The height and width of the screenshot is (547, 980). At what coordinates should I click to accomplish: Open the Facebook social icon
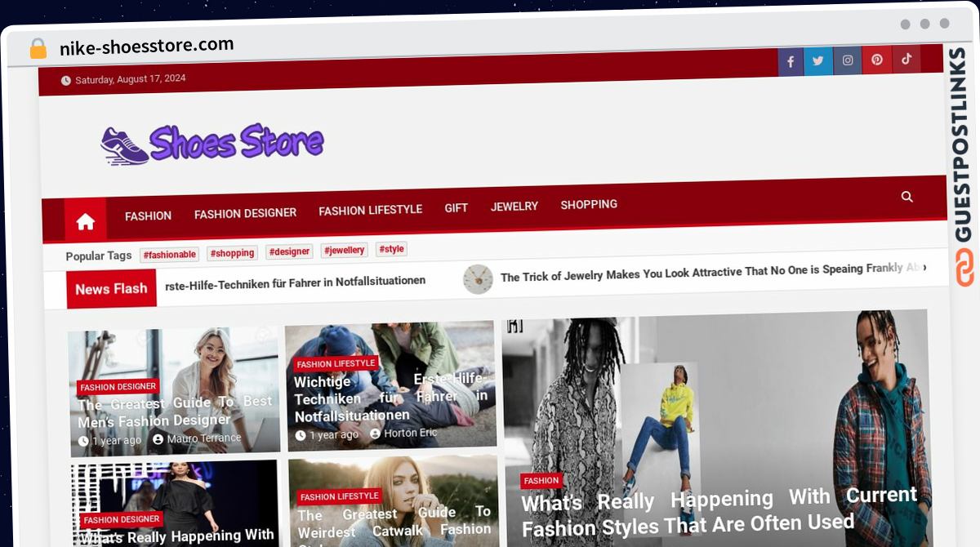click(791, 62)
